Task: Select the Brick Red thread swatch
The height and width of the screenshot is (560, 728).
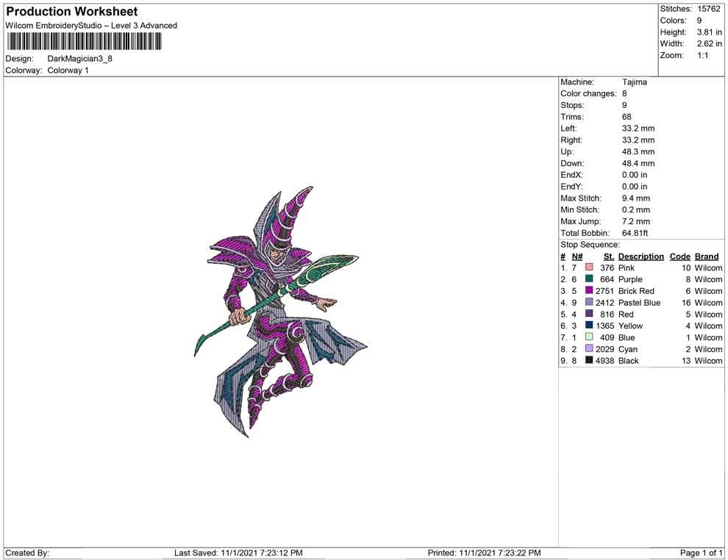Action: 589,291
